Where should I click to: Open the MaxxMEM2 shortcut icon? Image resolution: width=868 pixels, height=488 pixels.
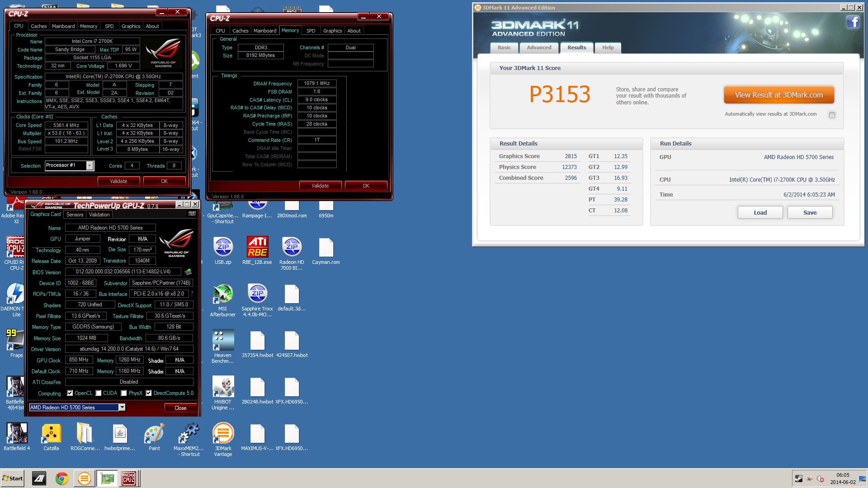pyautogui.click(x=189, y=440)
